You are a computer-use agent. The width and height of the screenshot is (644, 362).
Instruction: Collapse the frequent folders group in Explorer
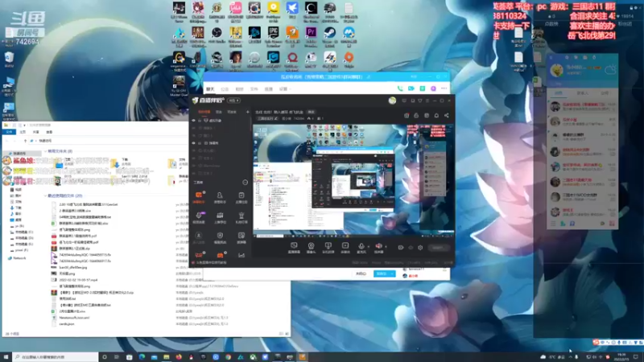(x=45, y=151)
